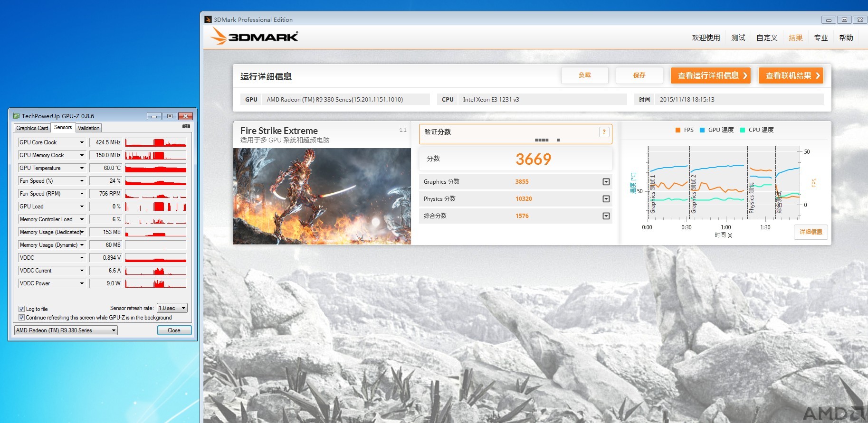Click the Physics score value 10320
The height and width of the screenshot is (423, 868).
point(524,199)
